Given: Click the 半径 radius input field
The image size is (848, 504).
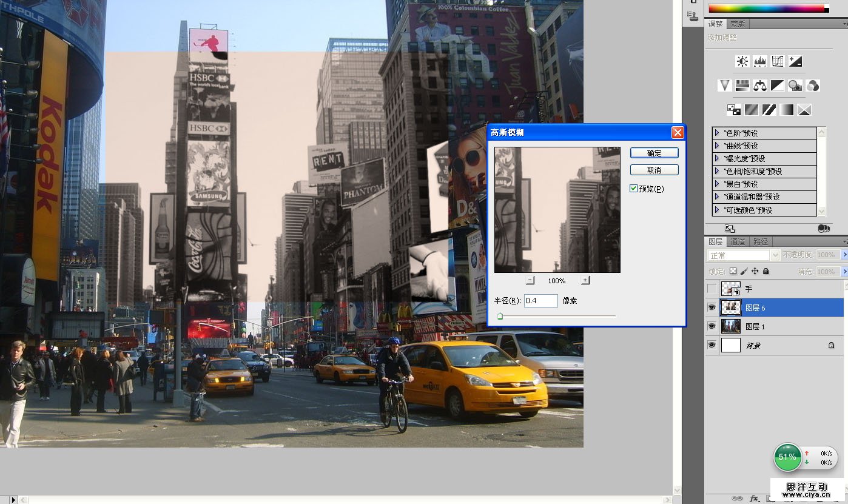Looking at the screenshot, I should click(540, 301).
